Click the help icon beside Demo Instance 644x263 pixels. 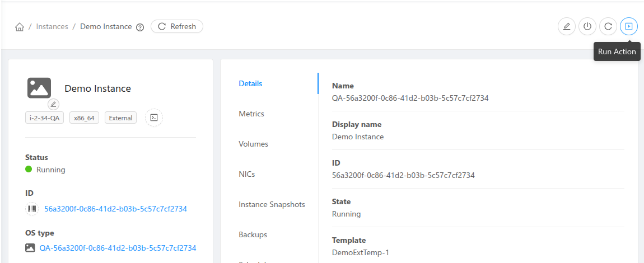[140, 27]
